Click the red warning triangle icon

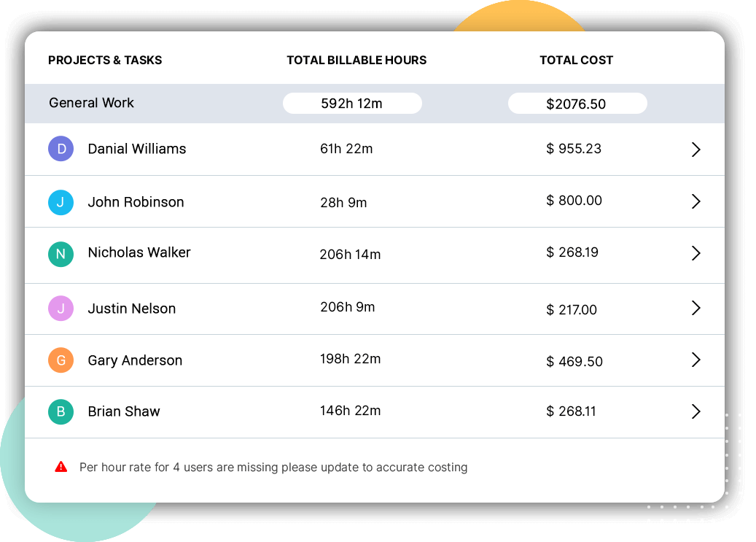(62, 467)
